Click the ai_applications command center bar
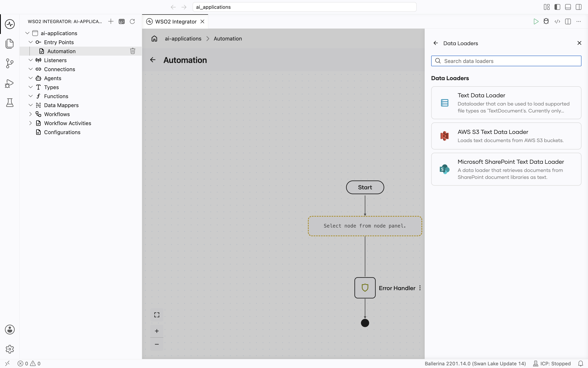 tap(304, 7)
